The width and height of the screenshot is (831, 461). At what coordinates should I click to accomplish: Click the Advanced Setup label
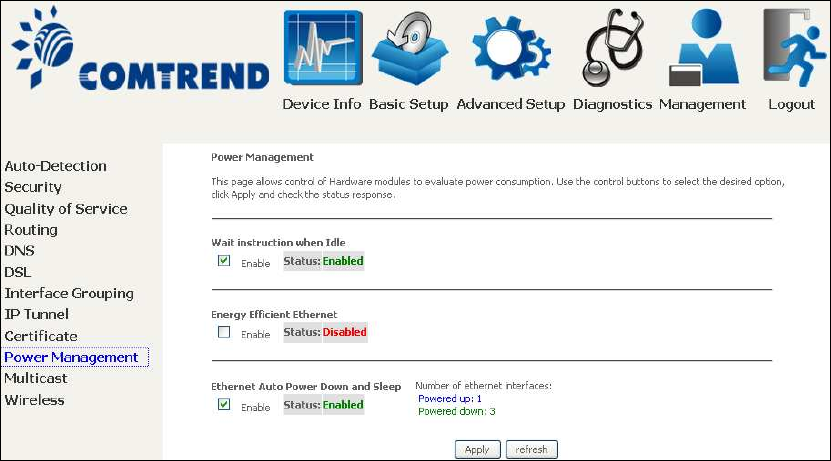[x=511, y=104]
